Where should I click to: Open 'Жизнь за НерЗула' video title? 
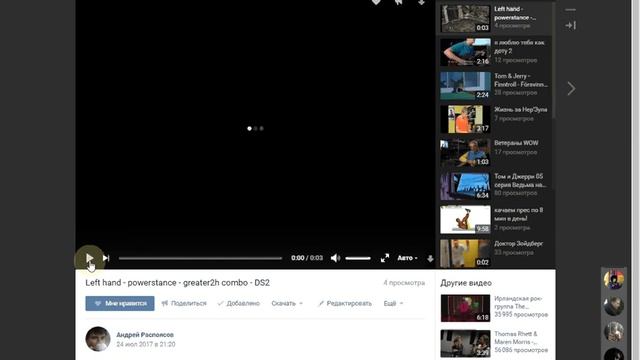pos(520,109)
